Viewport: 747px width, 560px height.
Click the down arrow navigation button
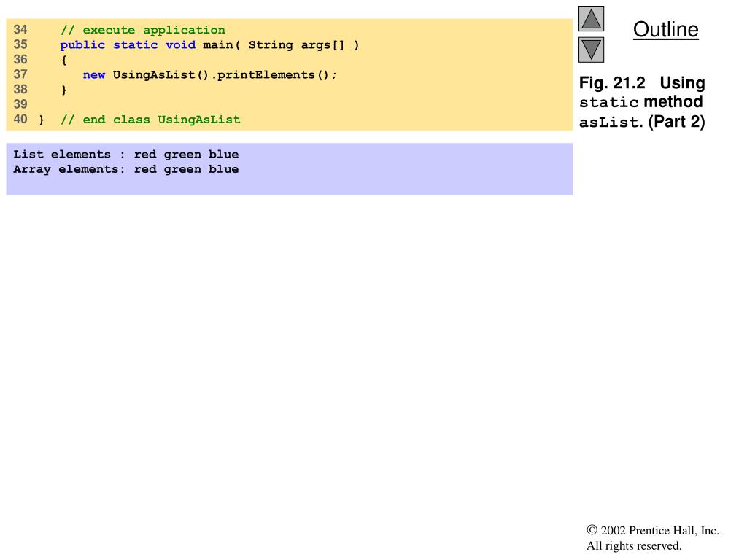[591, 50]
